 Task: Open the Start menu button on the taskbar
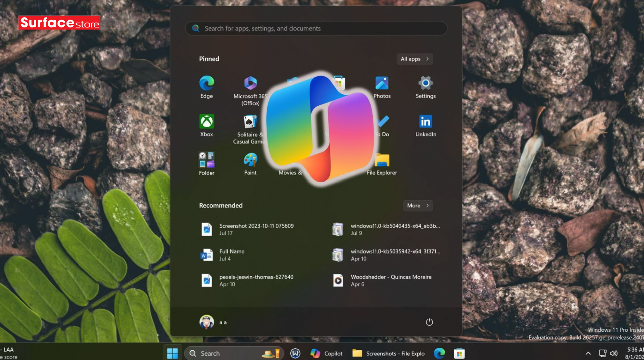coord(173,353)
